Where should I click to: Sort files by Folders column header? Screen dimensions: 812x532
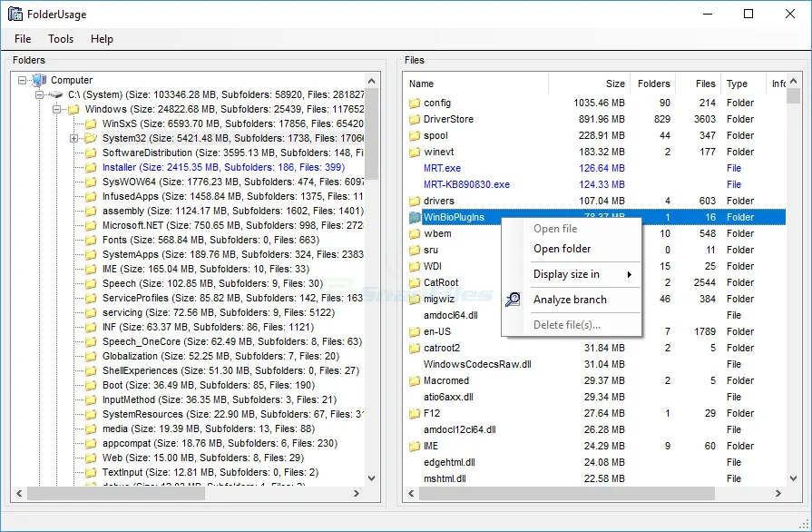(653, 84)
